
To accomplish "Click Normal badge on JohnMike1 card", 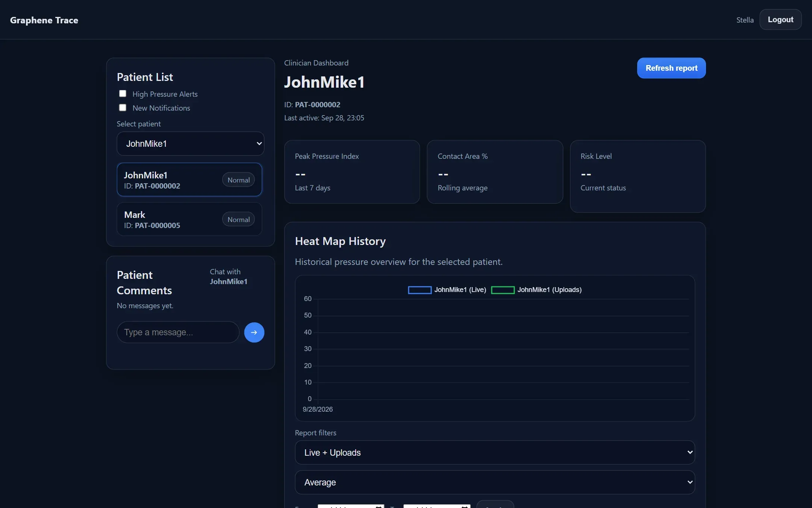I will tap(238, 180).
